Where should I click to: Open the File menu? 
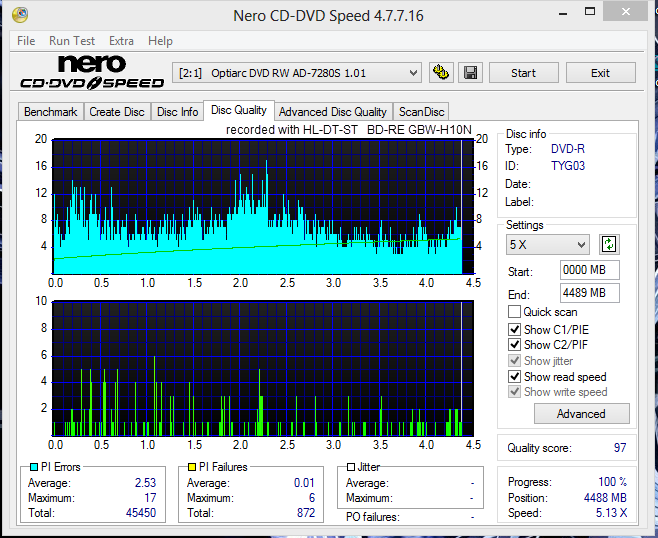click(x=26, y=41)
